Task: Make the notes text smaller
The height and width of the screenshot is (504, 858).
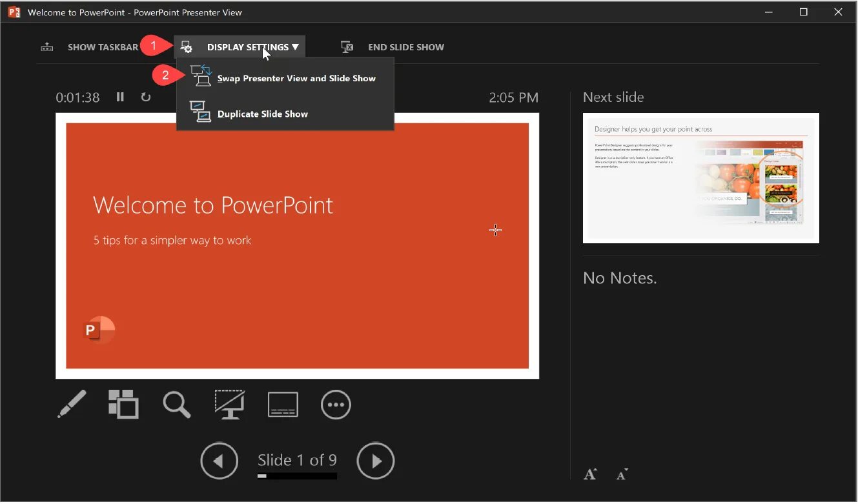Action: coord(622,474)
